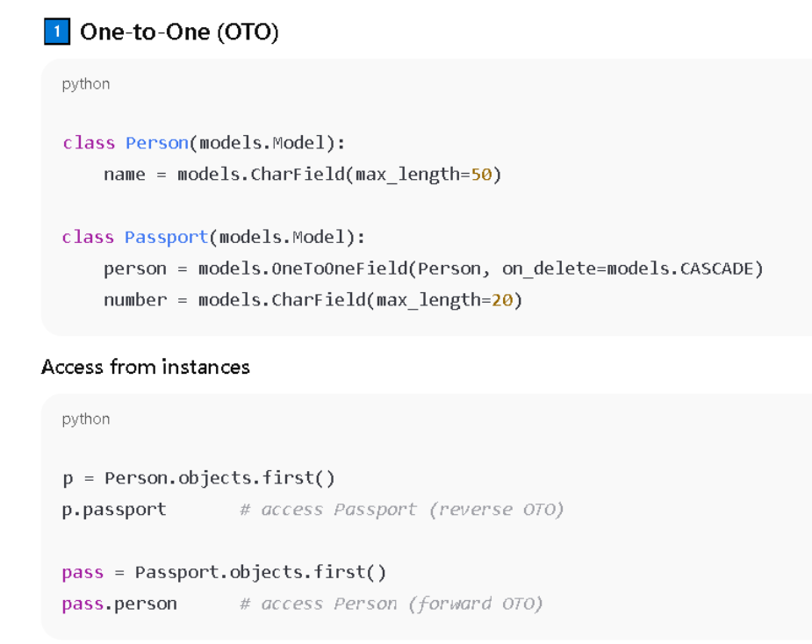Click on_delete=models.CASCADE in the code
Image resolution: width=812 pixels, height=644 pixels.
[627, 269]
